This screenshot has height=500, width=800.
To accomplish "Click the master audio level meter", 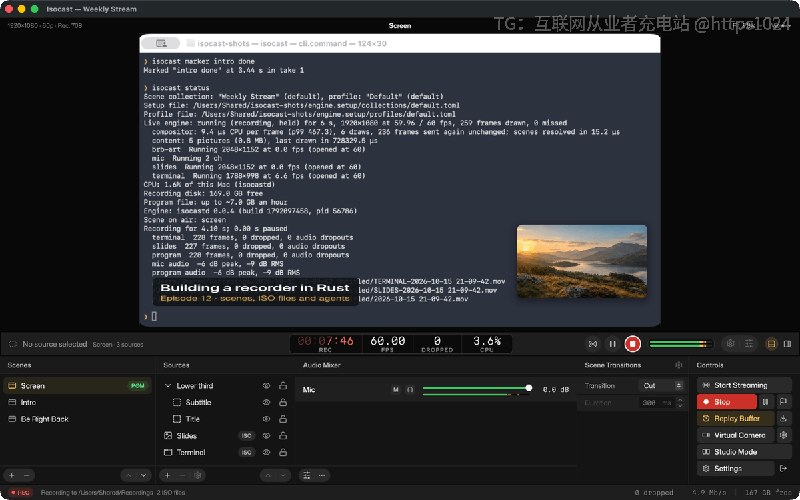I will coord(681,344).
